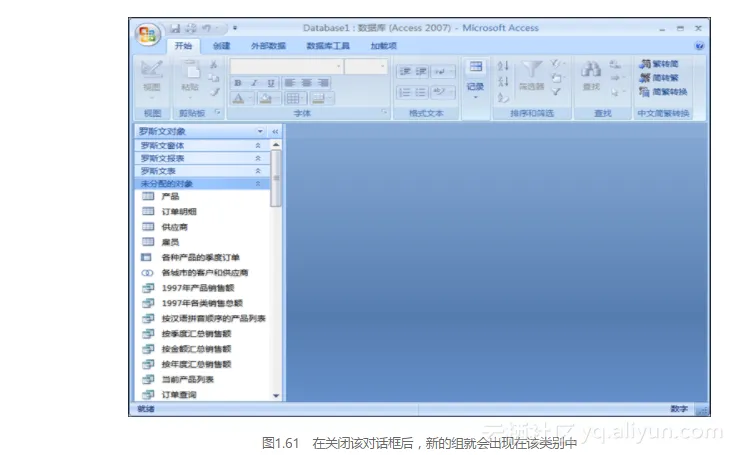Toggle filter with small funnel icon
Viewport: 734px width, 455px height.
pyautogui.click(x=556, y=92)
